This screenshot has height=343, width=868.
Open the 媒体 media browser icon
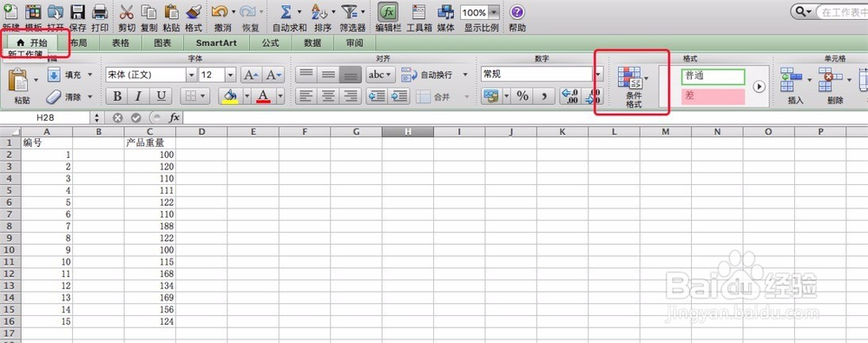(x=445, y=12)
